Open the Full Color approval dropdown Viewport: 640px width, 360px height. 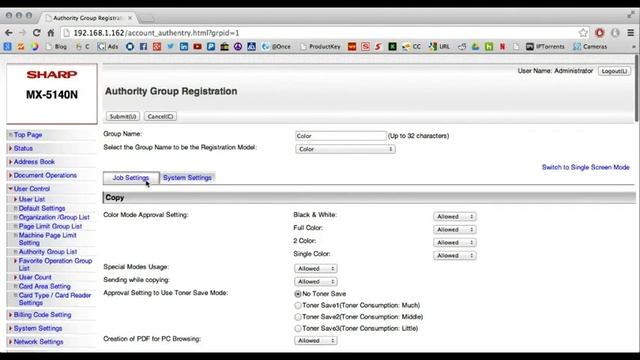[x=455, y=230]
